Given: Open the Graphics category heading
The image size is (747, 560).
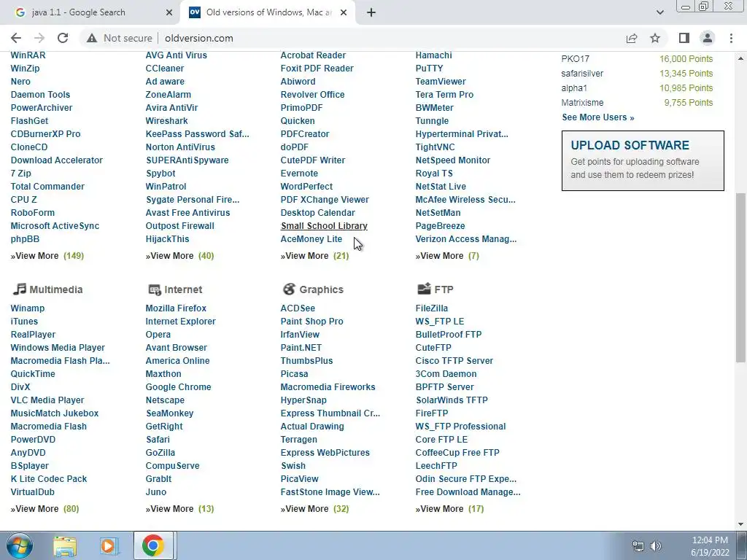Looking at the screenshot, I should coord(321,289).
